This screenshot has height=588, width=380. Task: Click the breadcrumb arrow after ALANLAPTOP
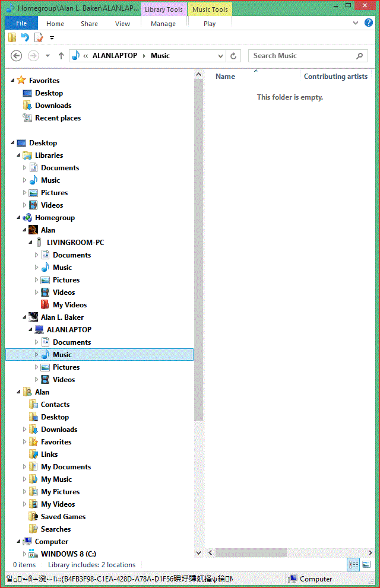click(x=144, y=56)
